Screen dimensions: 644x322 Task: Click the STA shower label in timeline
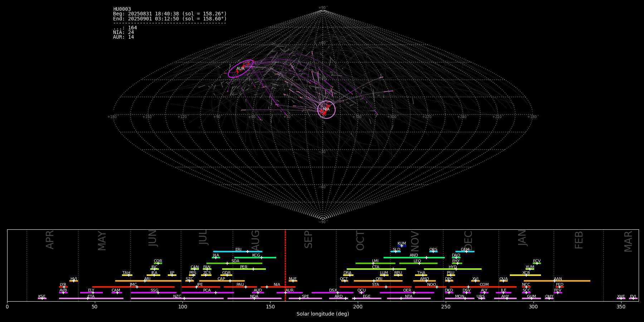click(x=375, y=285)
